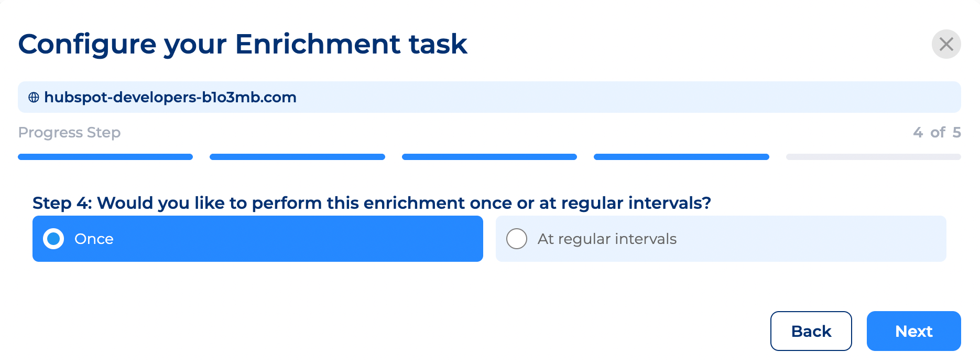This screenshot has height=362, width=980.
Task: Click the filled radio icon inside the Once option
Action: coord(54,239)
